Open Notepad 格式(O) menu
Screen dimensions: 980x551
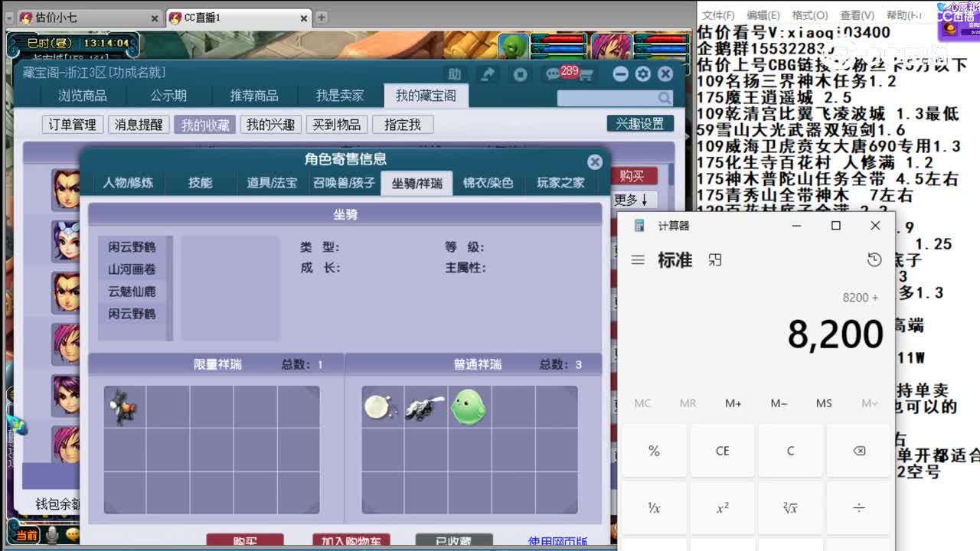[x=810, y=15]
